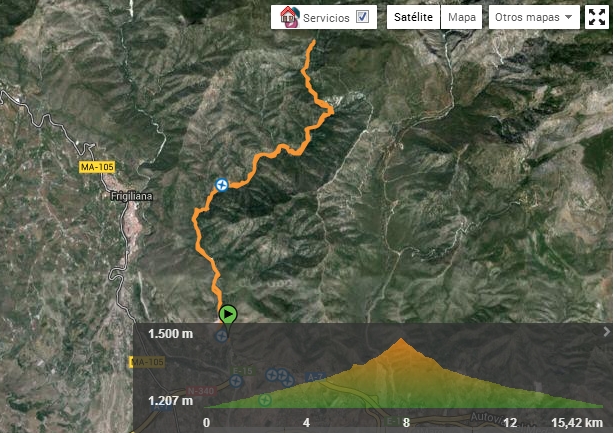This screenshot has width=614, height=433.
Task: Click the leftmost waypoint left of the A-7 label
Action: pos(272,375)
